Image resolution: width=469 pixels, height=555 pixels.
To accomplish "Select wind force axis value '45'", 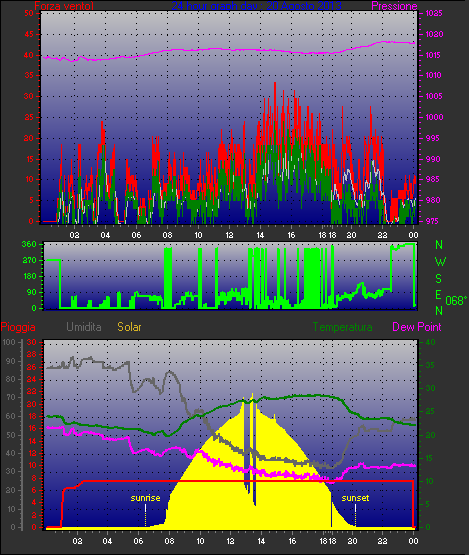I will (29, 34).
